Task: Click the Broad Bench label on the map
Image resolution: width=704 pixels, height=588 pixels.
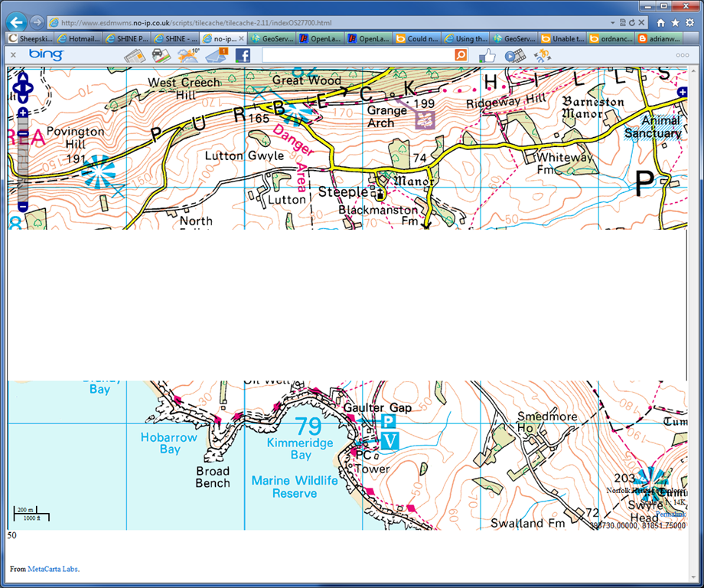Action: click(213, 477)
